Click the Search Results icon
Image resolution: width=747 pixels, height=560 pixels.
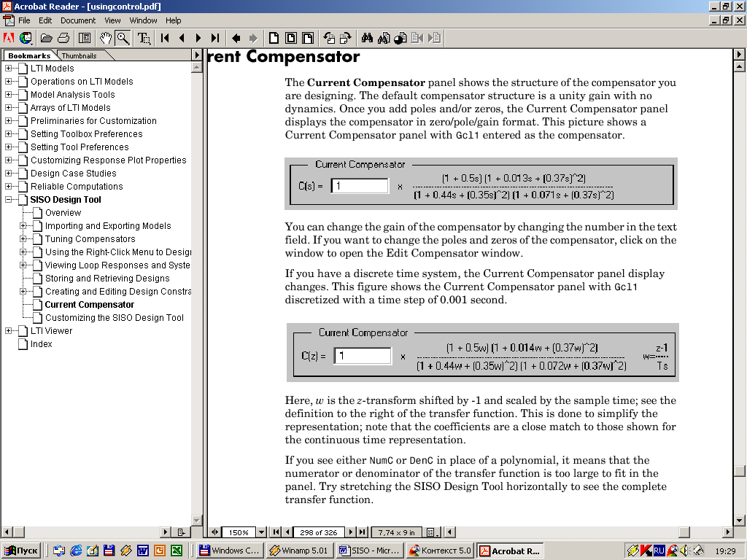click(400, 38)
